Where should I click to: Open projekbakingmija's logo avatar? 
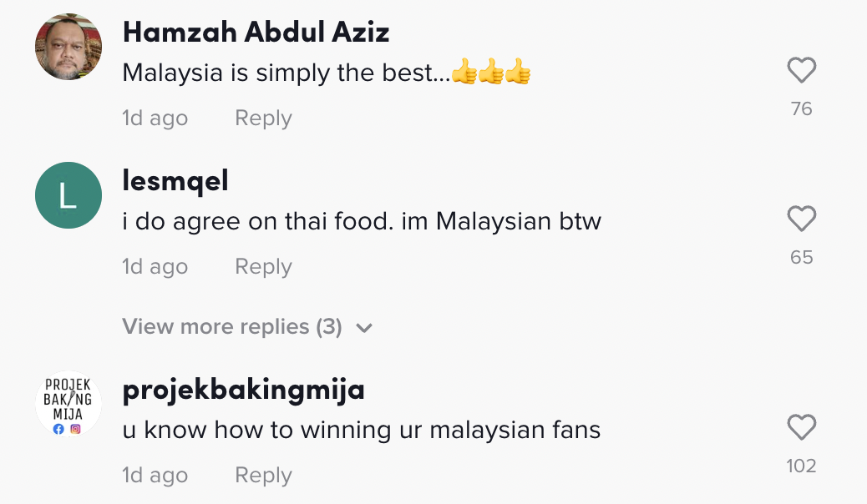(x=68, y=405)
